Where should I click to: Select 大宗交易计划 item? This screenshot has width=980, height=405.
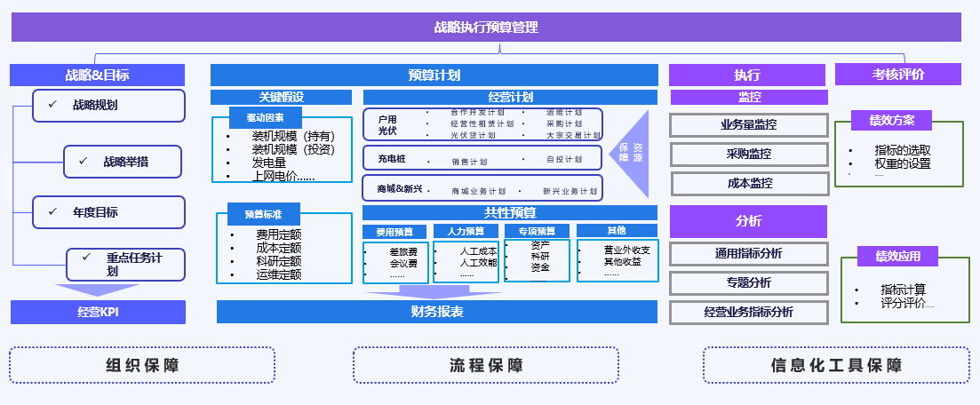[x=573, y=135]
